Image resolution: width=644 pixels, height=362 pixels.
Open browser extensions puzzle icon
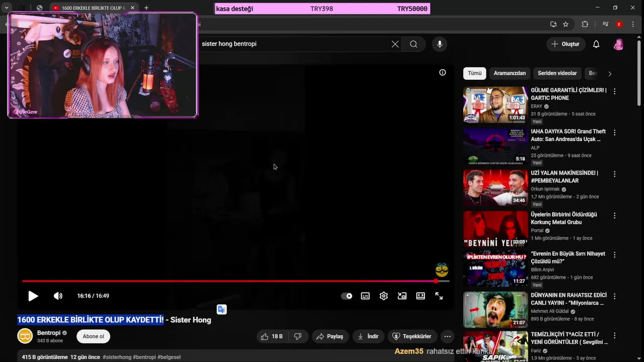585,24
